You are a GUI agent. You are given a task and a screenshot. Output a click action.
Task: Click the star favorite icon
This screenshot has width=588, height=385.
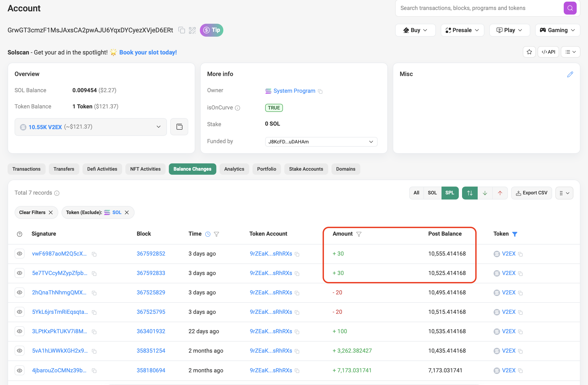coord(529,52)
